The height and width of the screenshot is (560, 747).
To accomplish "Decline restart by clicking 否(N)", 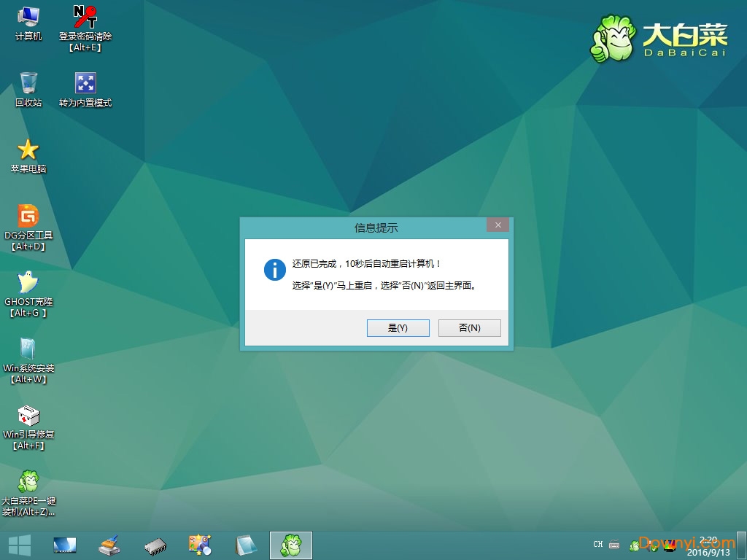I will (x=469, y=327).
